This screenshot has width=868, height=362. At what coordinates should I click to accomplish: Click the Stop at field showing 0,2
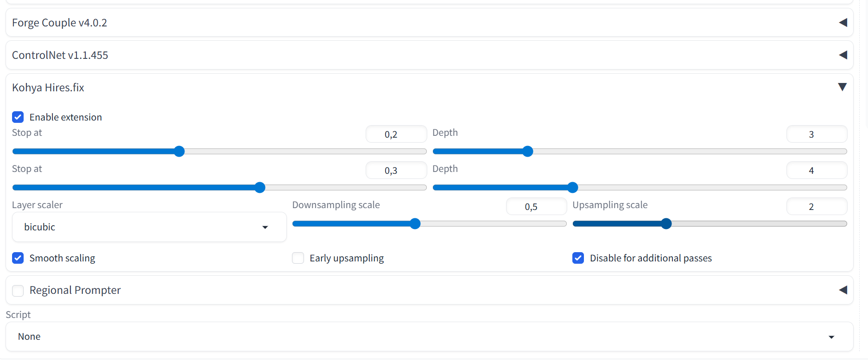(x=396, y=134)
